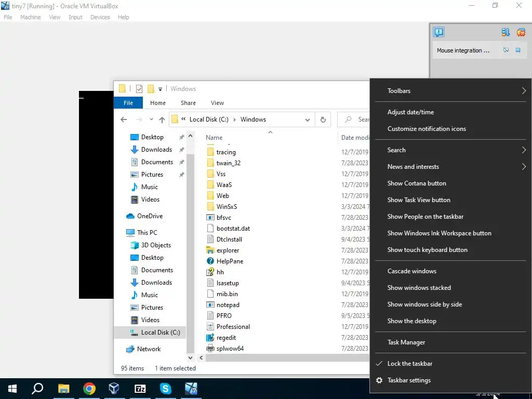Open File Explorer from the taskbar
Viewport: 532px width, 399px height.
click(x=63, y=389)
